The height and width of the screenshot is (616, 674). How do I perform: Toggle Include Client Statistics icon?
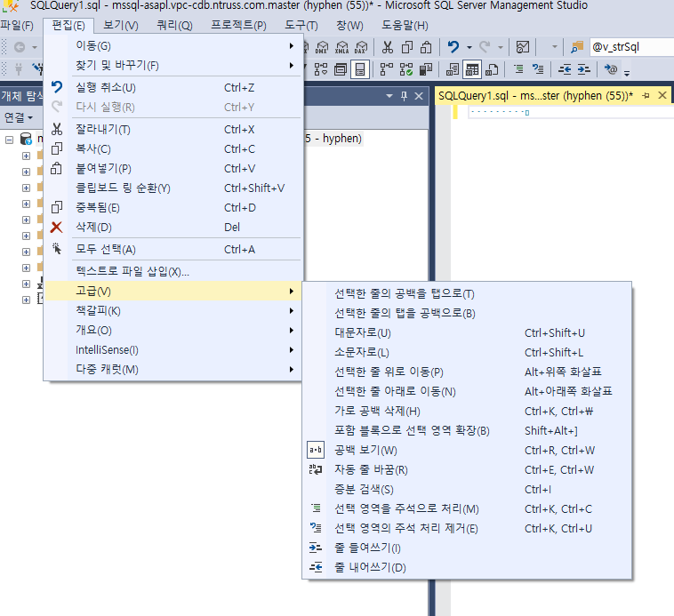(x=426, y=69)
